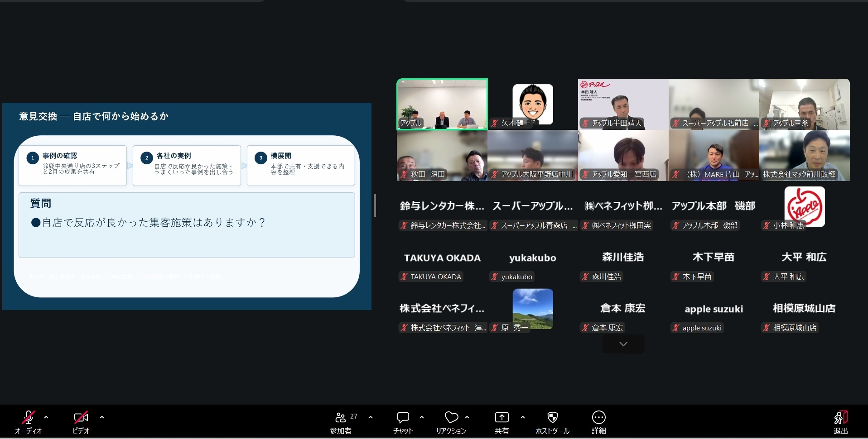This screenshot has width=868, height=439.
Task: Click muted mic icon beside アップル愛知一宮西店
Action: tap(585, 174)
